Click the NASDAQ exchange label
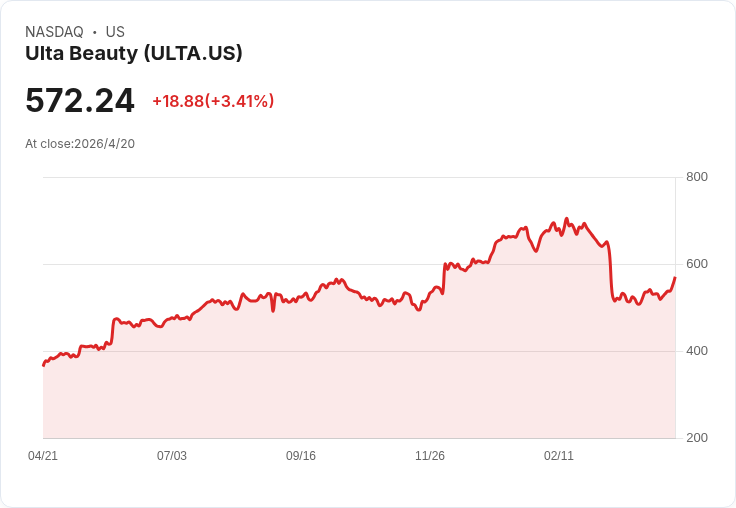The width and height of the screenshot is (736, 508). pos(54,32)
